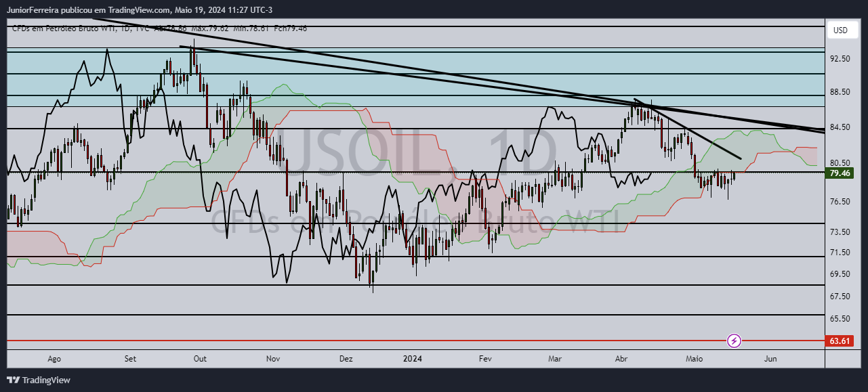Viewport: 868px width, 392px height.
Task: Click the Maio label on time axis
Action: click(x=694, y=359)
